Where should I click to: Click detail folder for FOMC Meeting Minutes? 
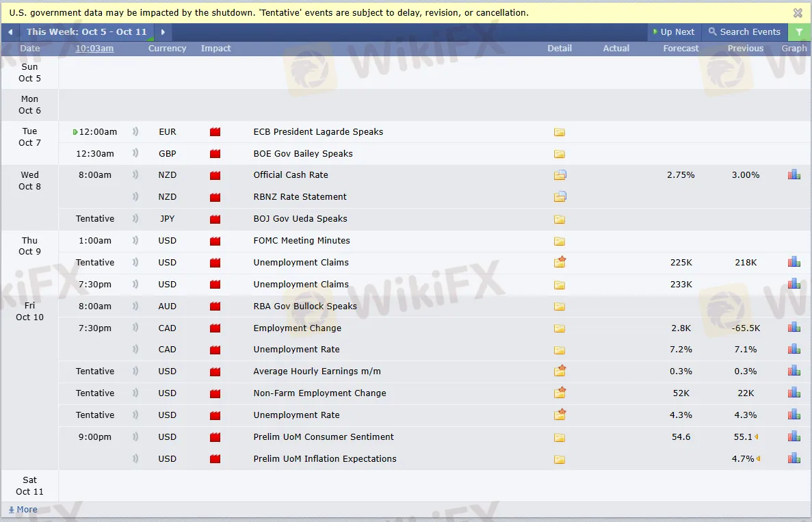(560, 241)
